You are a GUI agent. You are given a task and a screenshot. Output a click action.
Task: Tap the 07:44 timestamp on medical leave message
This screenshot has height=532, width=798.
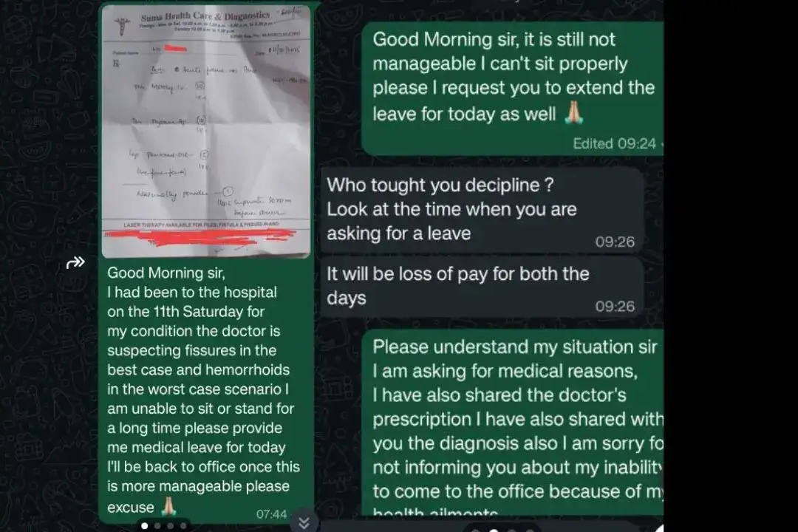coord(271,514)
